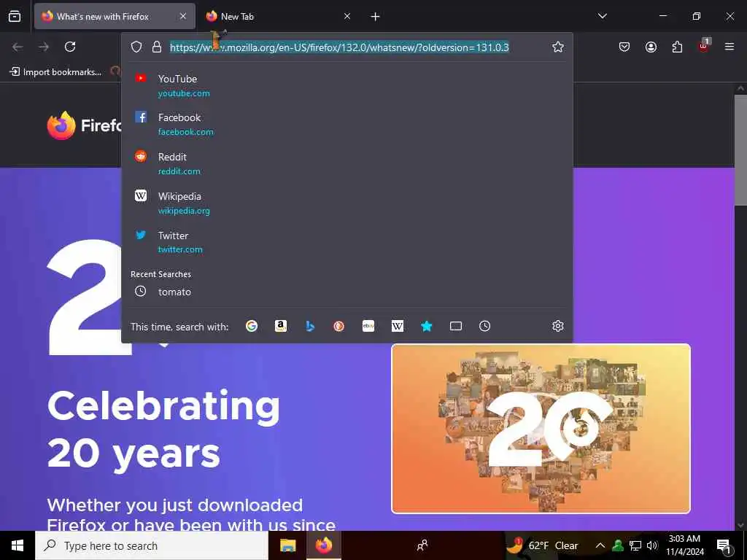
Task: Click Import bookmarks in bookmarks toolbar
Action: point(55,72)
